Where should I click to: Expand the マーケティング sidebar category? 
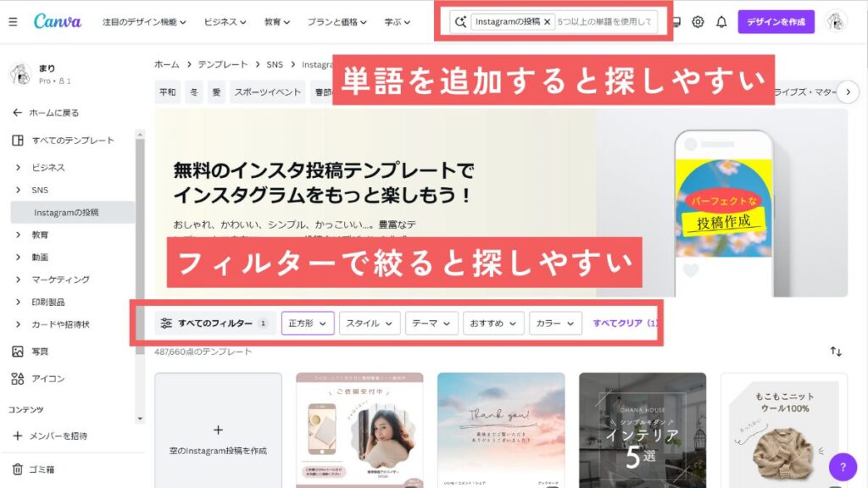point(18,280)
